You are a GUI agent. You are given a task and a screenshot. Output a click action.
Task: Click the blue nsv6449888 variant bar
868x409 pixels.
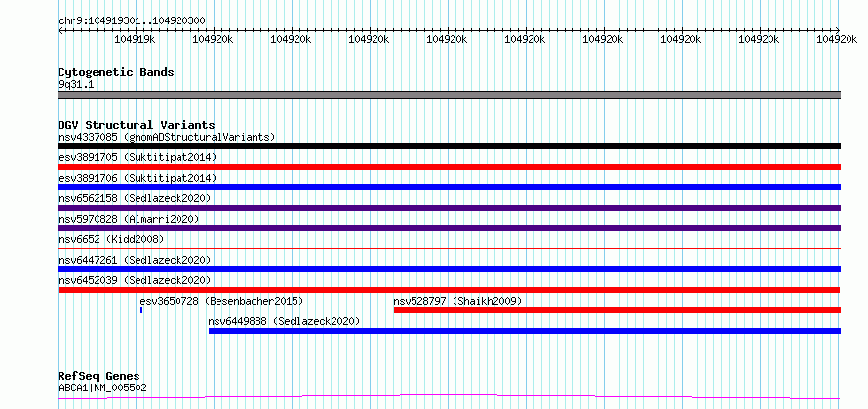525,331
